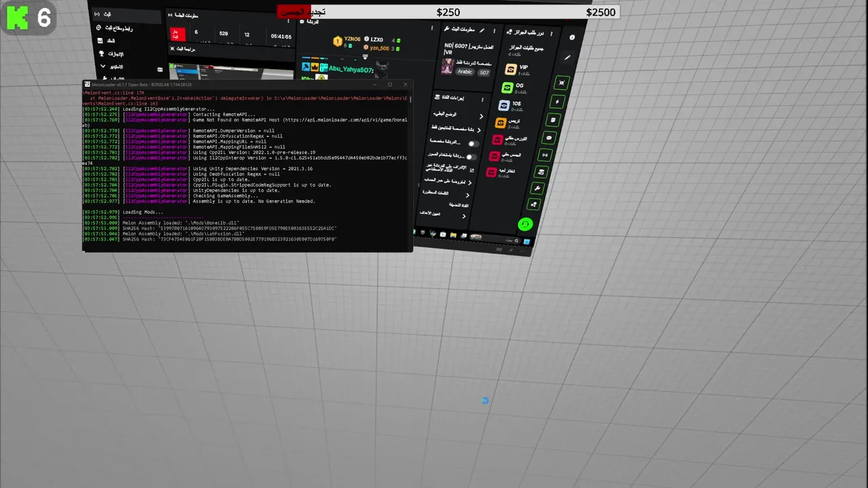Click the green headset support button
868x488 pixels.
pyautogui.click(x=525, y=224)
